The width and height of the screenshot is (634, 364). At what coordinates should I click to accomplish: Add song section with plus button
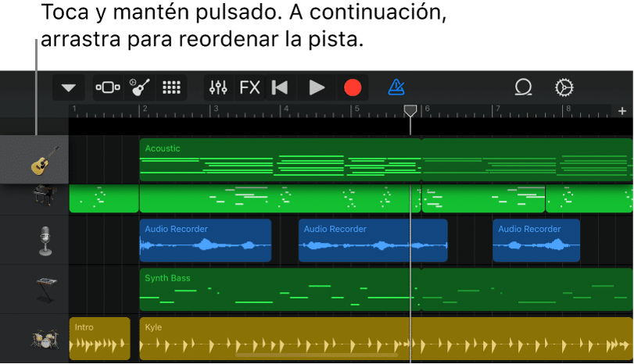(622, 111)
